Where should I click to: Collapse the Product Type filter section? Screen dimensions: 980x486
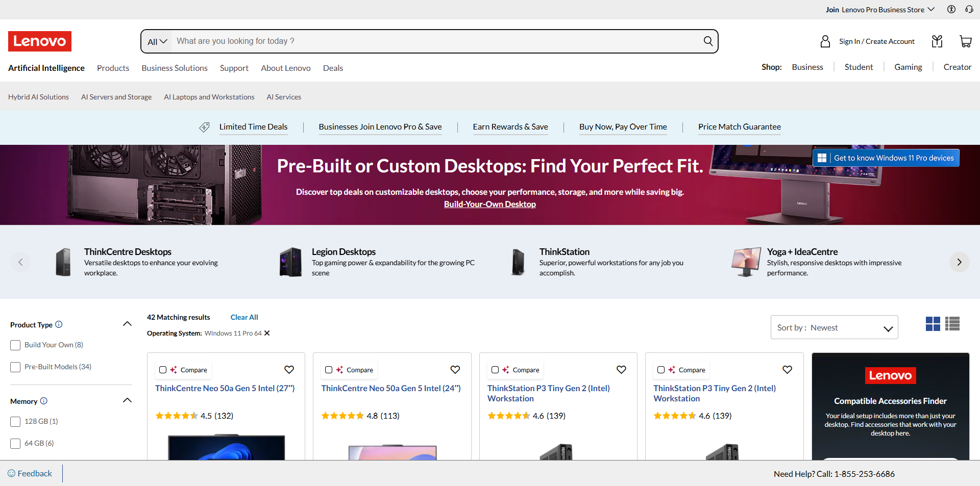[128, 324]
